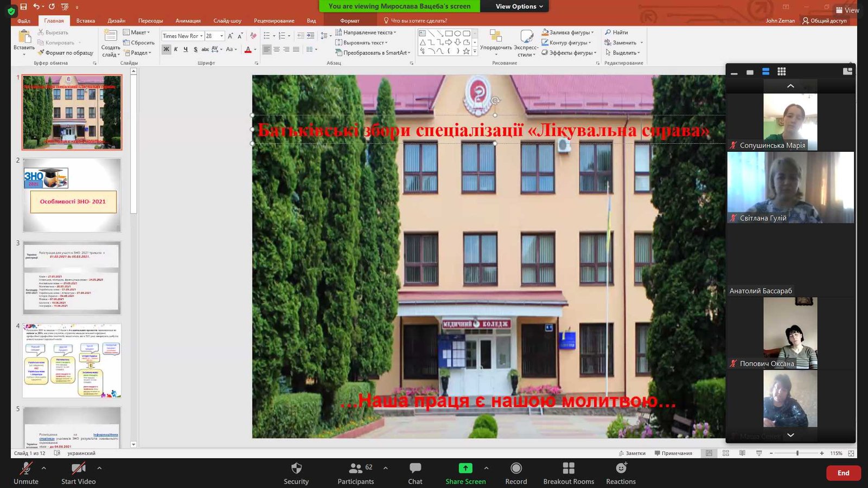Open Breakout Rooms

pyautogui.click(x=569, y=468)
